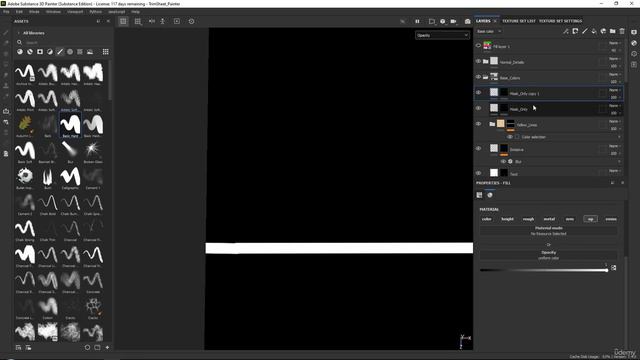Hide the Yellow_Lines folder
The image size is (640, 360).
478,124
